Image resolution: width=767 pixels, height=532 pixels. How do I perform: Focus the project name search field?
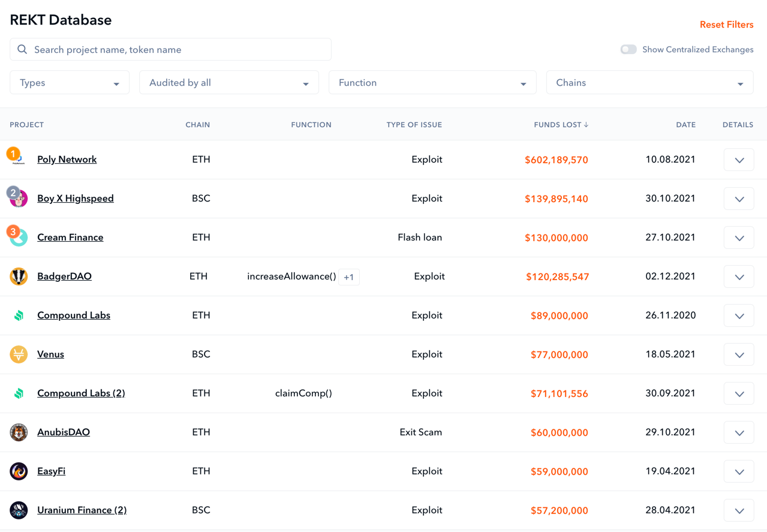[x=170, y=50]
